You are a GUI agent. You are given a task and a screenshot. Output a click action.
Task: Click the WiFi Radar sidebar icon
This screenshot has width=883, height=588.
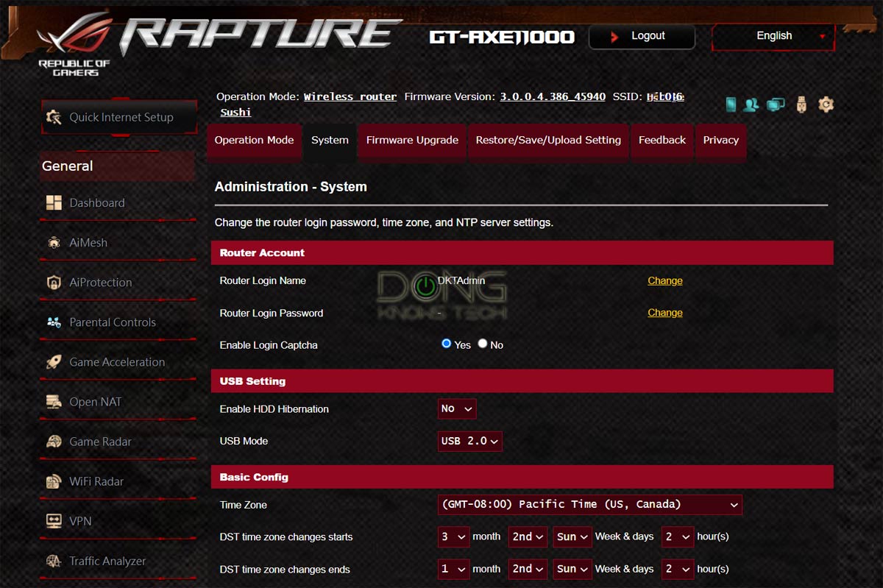[54, 481]
